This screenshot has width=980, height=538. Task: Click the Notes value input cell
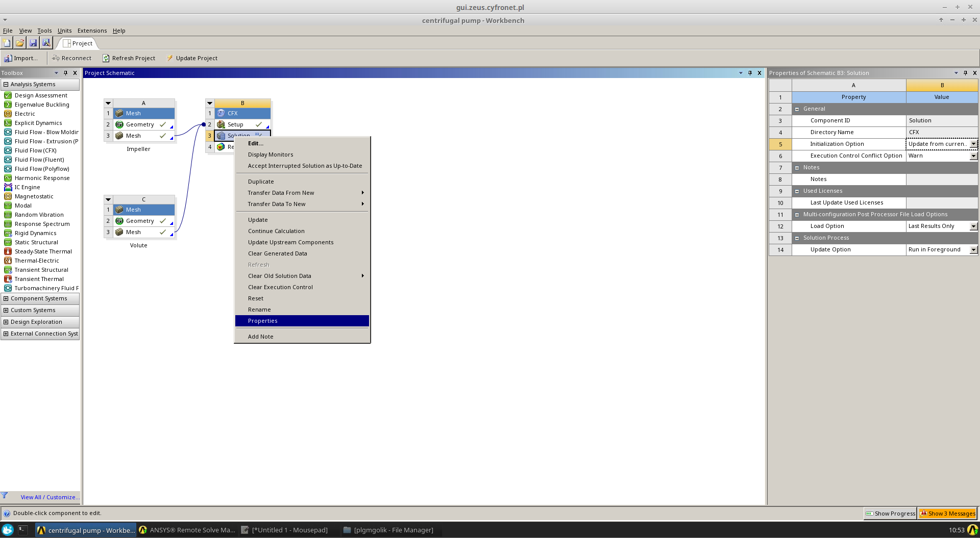tap(942, 180)
